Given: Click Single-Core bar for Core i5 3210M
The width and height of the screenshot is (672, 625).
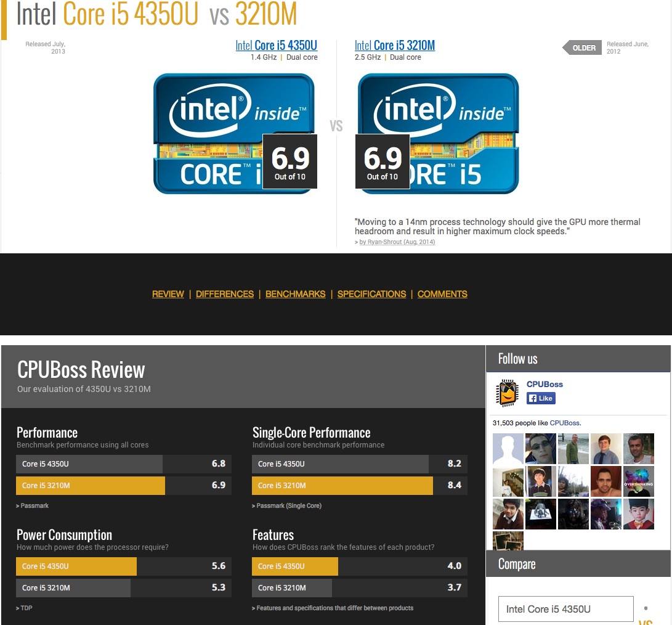Looking at the screenshot, I should click(x=360, y=485).
